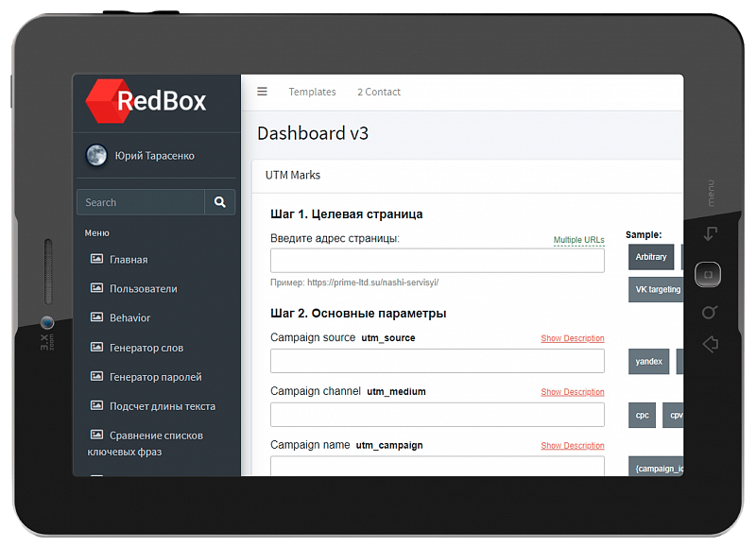Show Description for Campaign source
This screenshot has width=756, height=547.
coord(572,338)
